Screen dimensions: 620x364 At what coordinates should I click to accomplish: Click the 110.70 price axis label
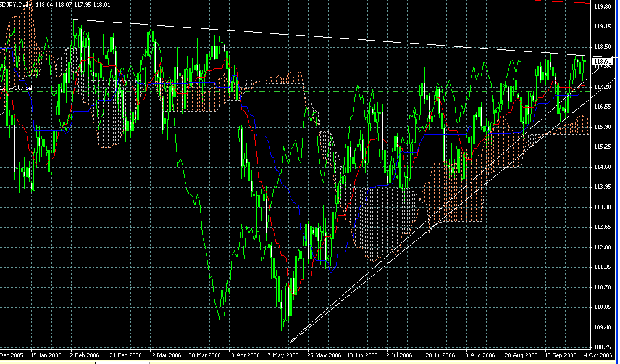(603, 287)
